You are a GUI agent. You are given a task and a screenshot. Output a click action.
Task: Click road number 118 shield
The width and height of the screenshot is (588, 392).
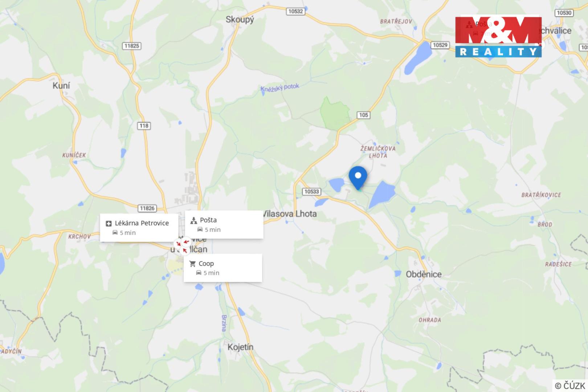144,126
